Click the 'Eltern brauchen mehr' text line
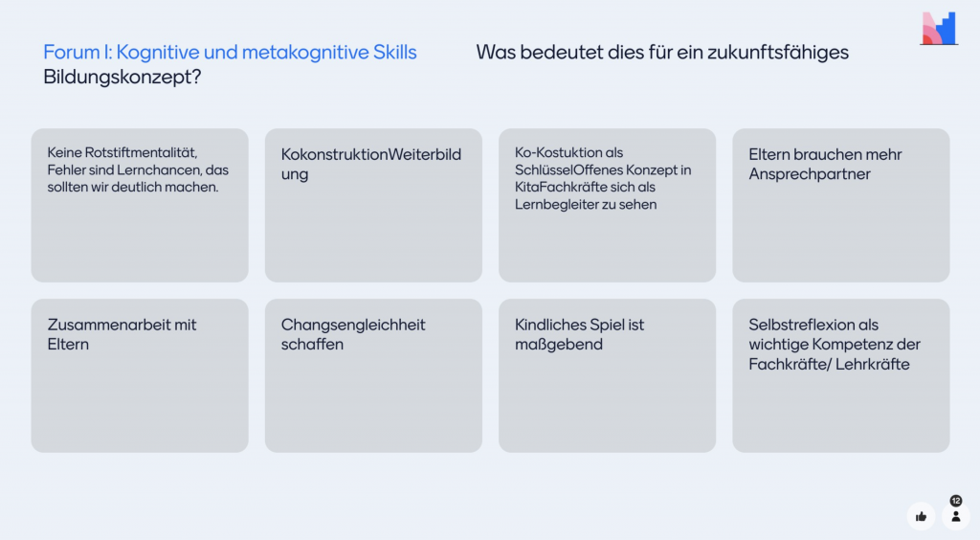This screenshot has height=540, width=980. (x=825, y=154)
